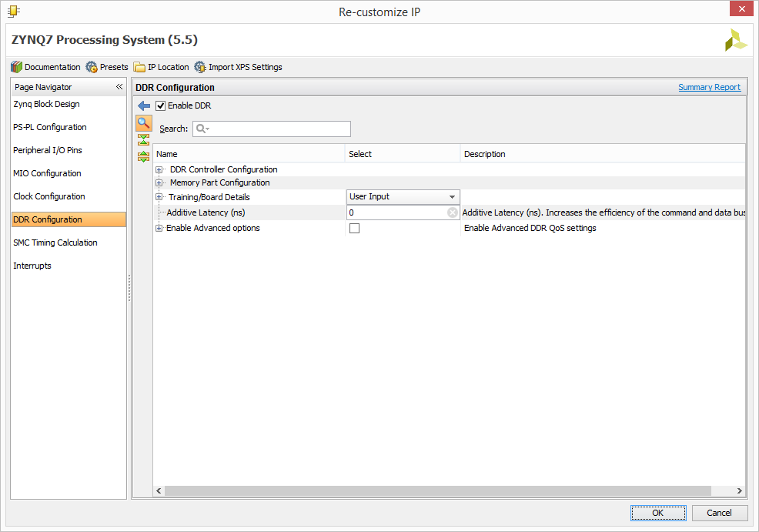Click the Cancel button
The image size is (759, 532).
(719, 513)
